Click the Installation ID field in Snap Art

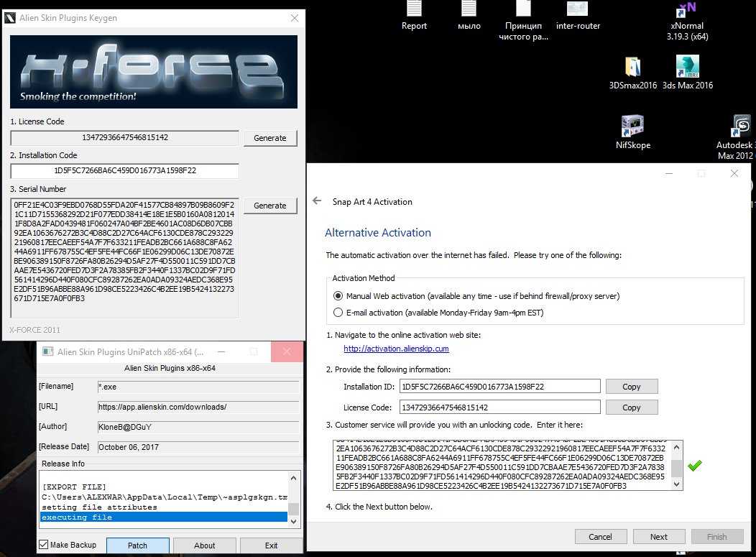pos(500,386)
